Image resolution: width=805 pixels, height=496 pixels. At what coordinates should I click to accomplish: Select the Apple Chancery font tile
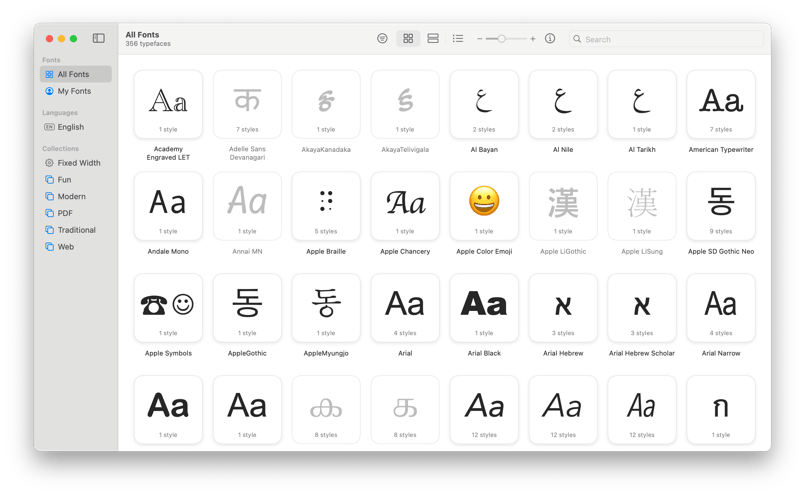pos(405,206)
